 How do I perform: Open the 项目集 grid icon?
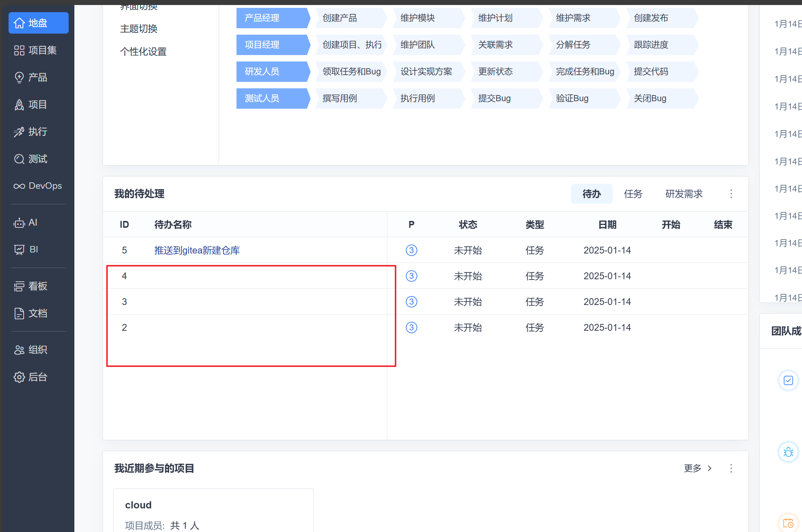click(19, 50)
